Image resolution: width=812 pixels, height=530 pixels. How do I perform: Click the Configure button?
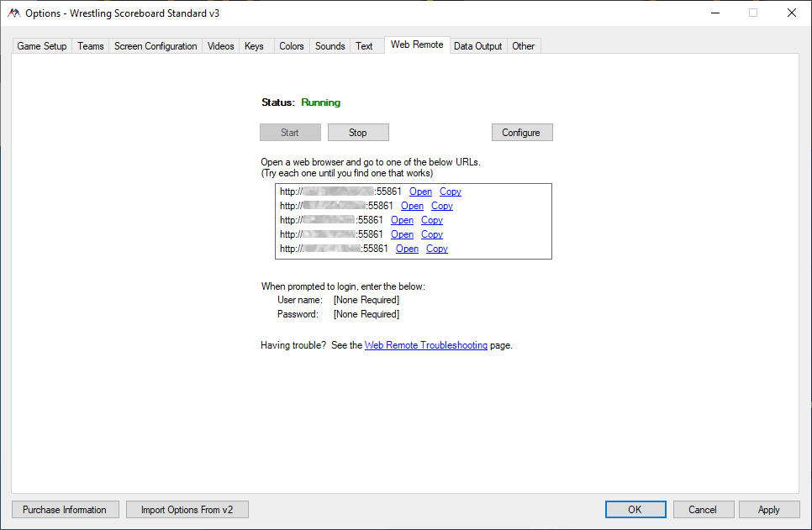click(521, 133)
